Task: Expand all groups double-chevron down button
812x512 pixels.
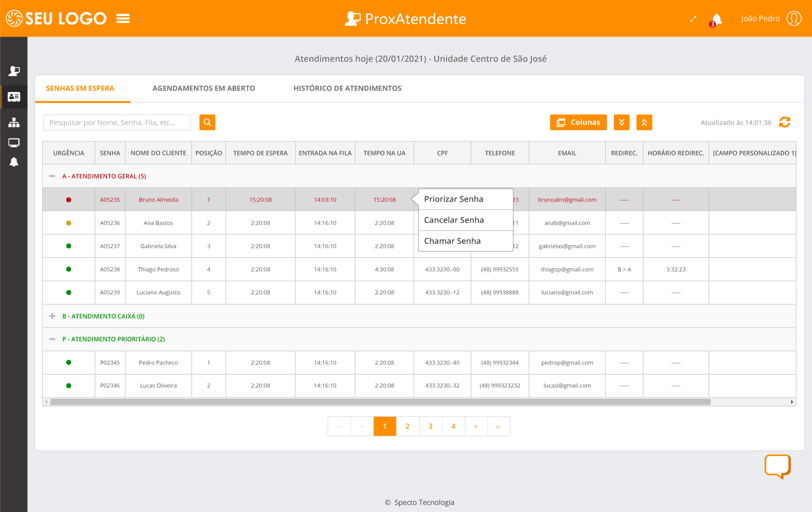Action: click(x=621, y=122)
